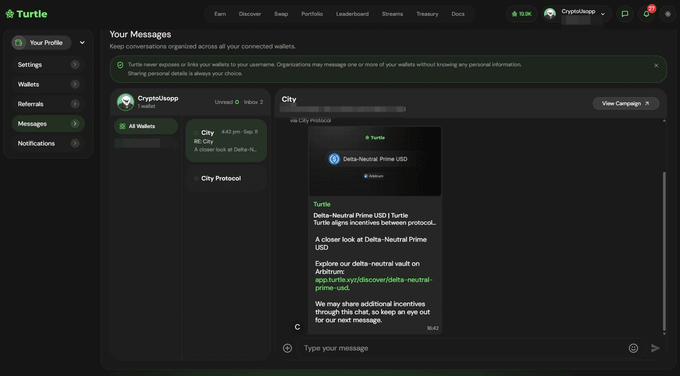This screenshot has width=680, height=376.
Task: Click the chat messages icon in header
Action: 624,14
